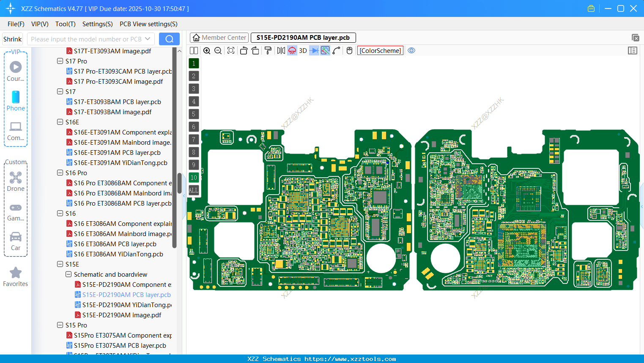Collapse the S15E tree node
This screenshot has height=363, width=644.
[x=60, y=264]
